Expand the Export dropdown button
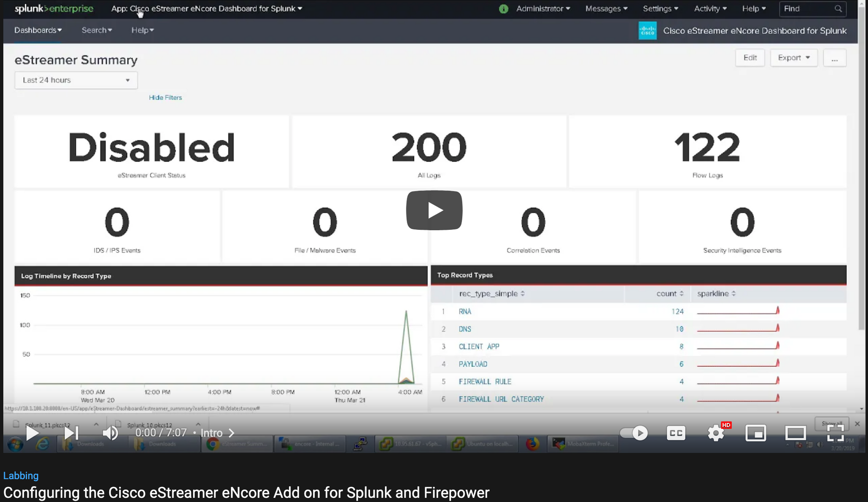This screenshot has height=502, width=868. 794,58
